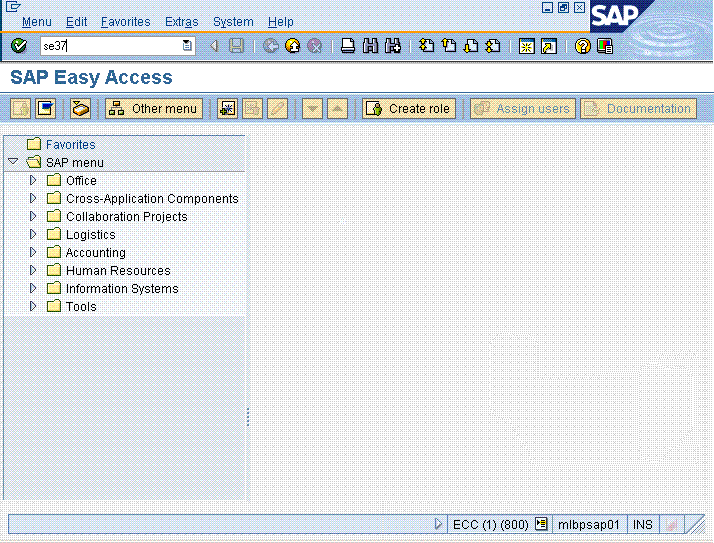Click ECC (1) (800) in status bar
This screenshot has width=714, height=543.
click(x=490, y=524)
